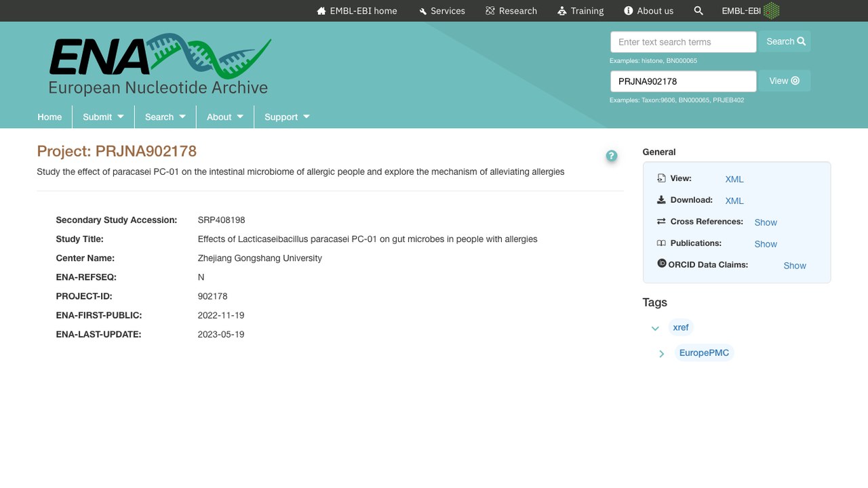Screen dimensions: 868x488
Task: Click the Project: PRJNA902178 heading
Action: tap(117, 151)
